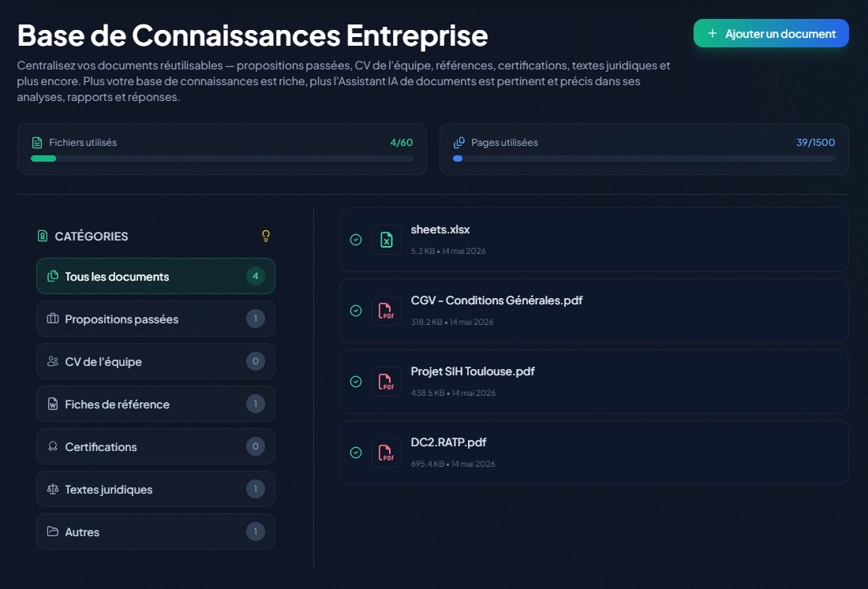The image size is (868, 589).
Task: Click the count badge on Propositions passées
Action: (255, 319)
